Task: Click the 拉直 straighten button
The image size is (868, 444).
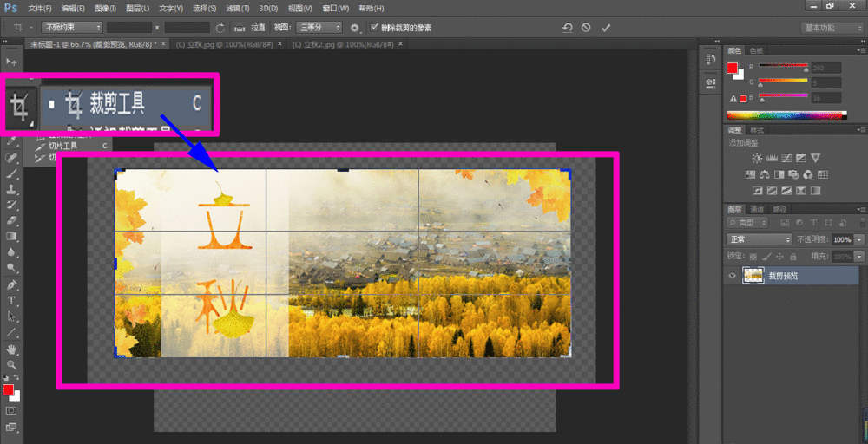Action: 253,28
